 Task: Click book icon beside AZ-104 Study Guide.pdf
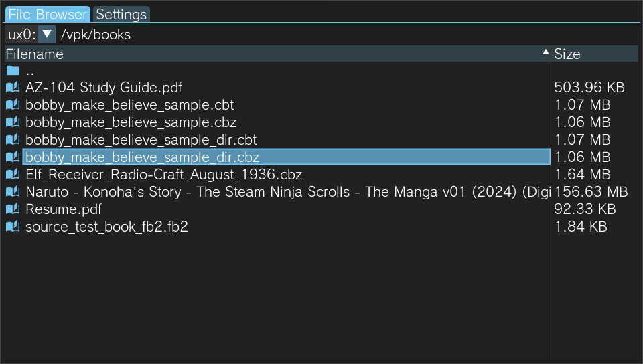pyautogui.click(x=13, y=88)
